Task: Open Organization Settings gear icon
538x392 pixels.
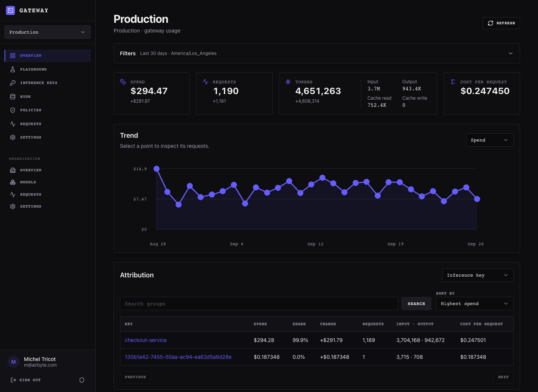Action: tap(13, 206)
